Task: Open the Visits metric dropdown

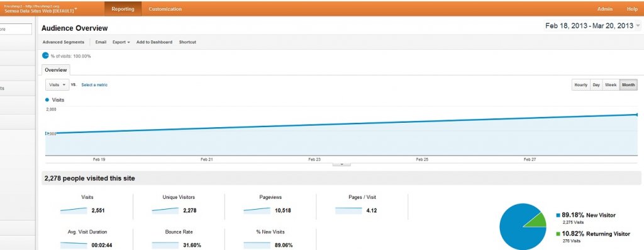Action: click(57, 85)
